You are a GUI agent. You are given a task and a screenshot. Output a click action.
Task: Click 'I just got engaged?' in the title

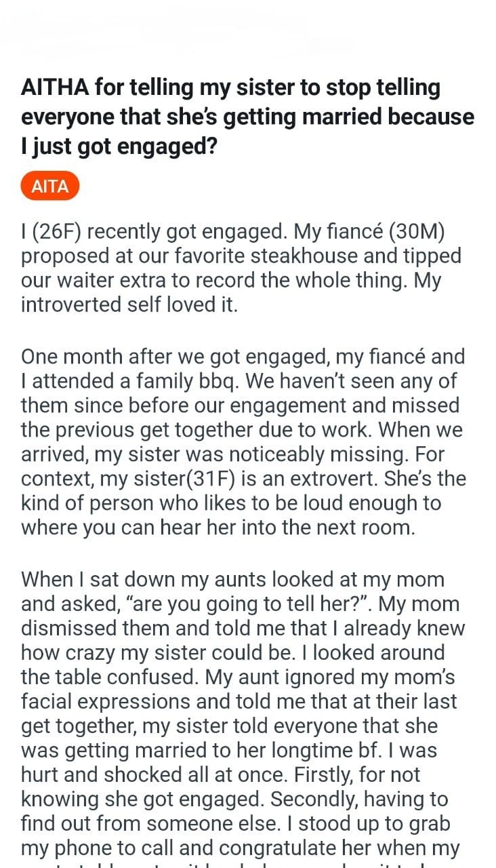[119, 145]
